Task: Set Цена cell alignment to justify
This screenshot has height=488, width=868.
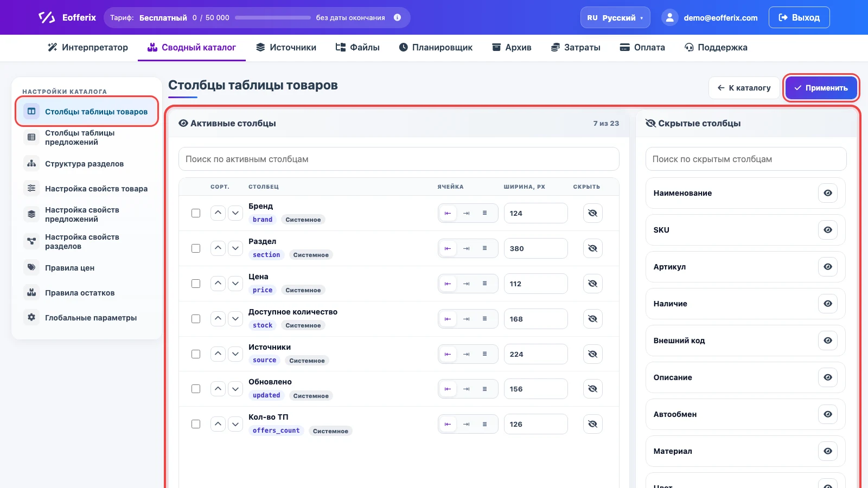Action: pos(484,284)
